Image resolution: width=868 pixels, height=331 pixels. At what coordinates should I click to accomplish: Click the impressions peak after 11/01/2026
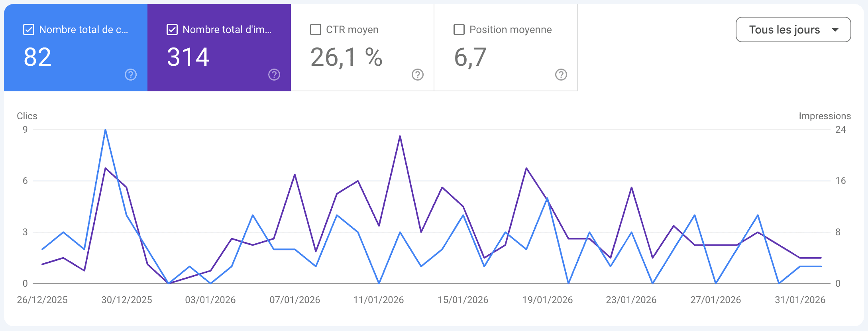click(400, 136)
